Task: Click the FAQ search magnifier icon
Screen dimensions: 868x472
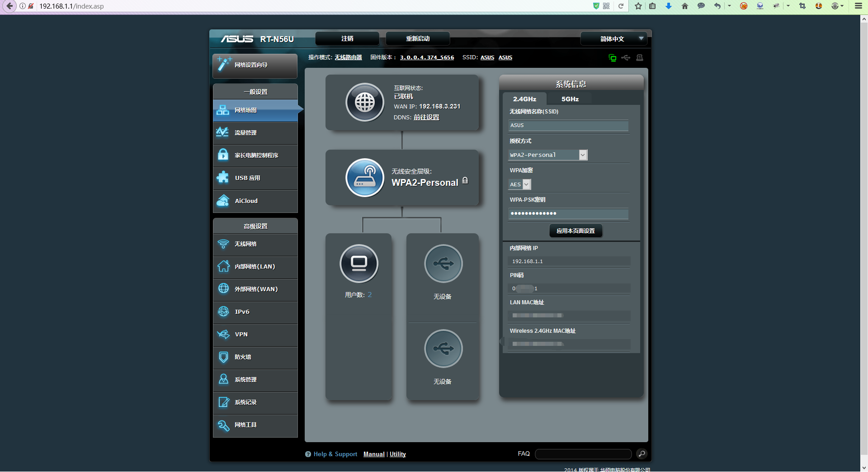Action: (x=642, y=454)
